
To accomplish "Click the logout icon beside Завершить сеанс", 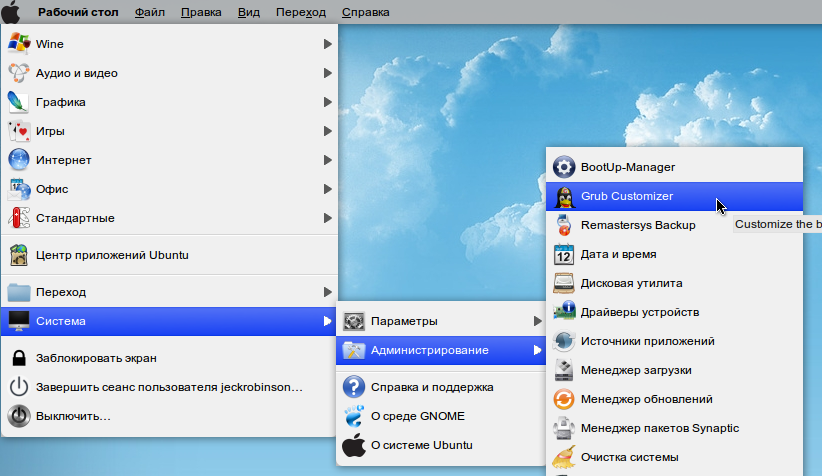I will pos(19,387).
